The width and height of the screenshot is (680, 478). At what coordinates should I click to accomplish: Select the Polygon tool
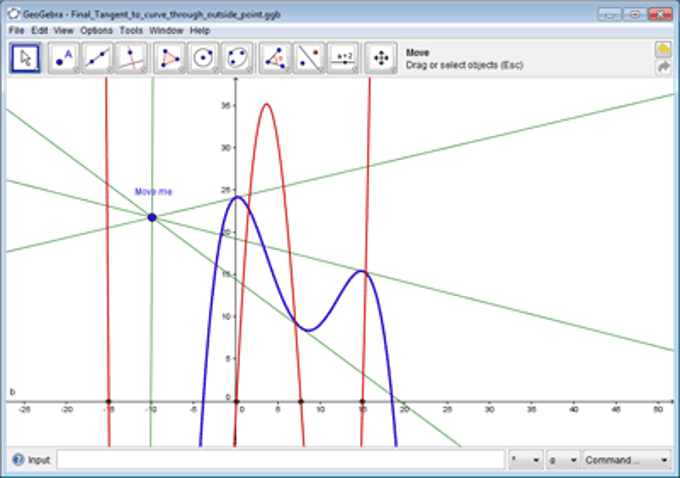click(x=170, y=58)
